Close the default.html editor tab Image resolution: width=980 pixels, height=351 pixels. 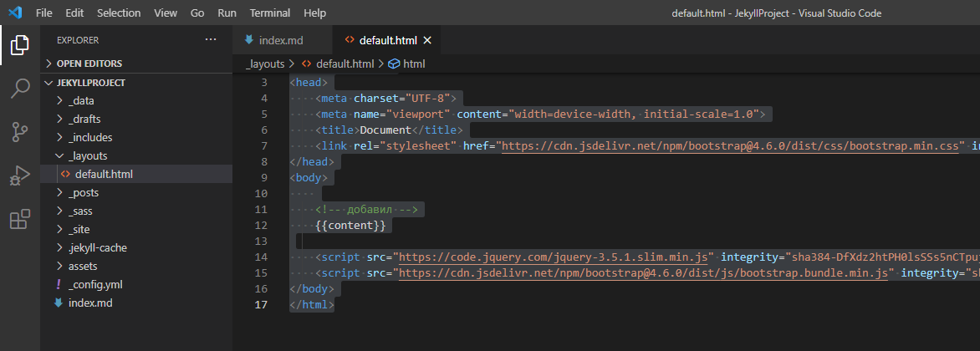tap(427, 40)
